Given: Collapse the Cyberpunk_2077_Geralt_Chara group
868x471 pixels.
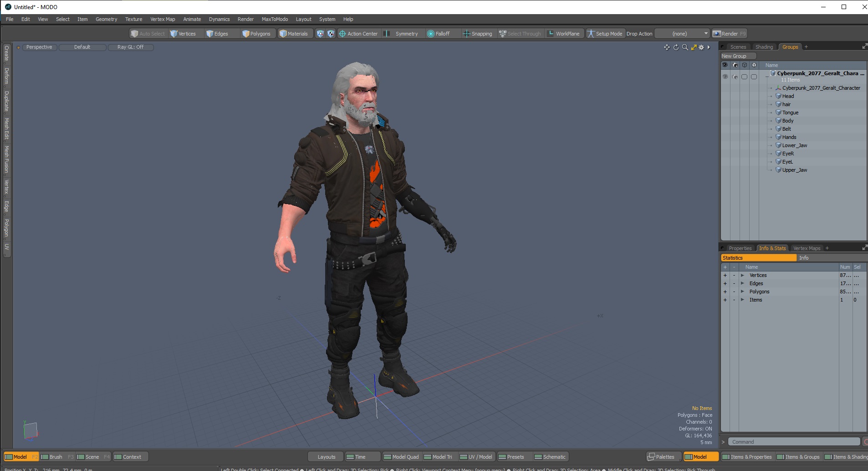Looking at the screenshot, I should click(767, 77).
